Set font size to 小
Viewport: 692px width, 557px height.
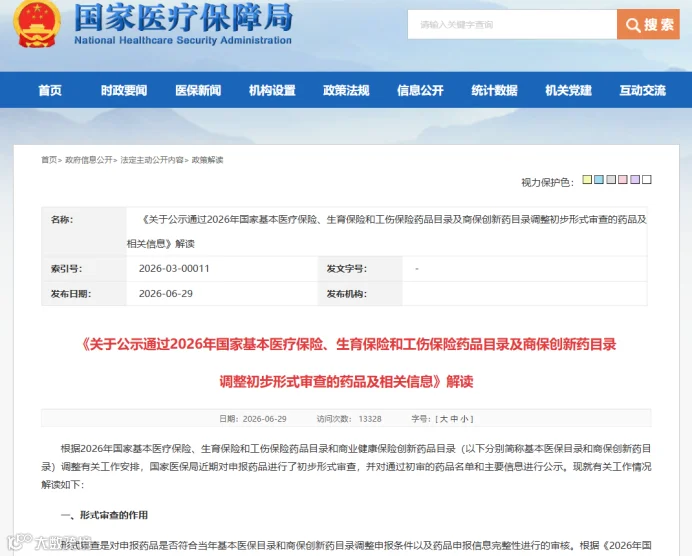click(464, 419)
